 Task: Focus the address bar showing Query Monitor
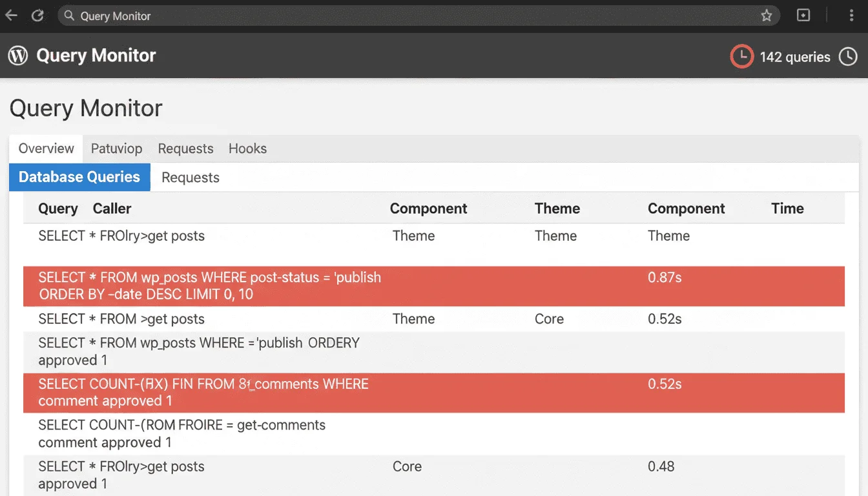pyautogui.click(x=418, y=15)
